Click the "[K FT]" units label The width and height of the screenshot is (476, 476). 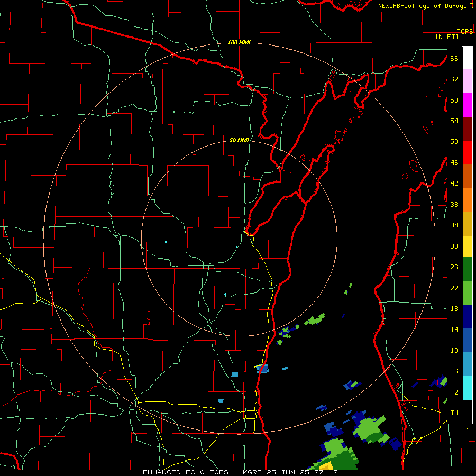point(447,36)
